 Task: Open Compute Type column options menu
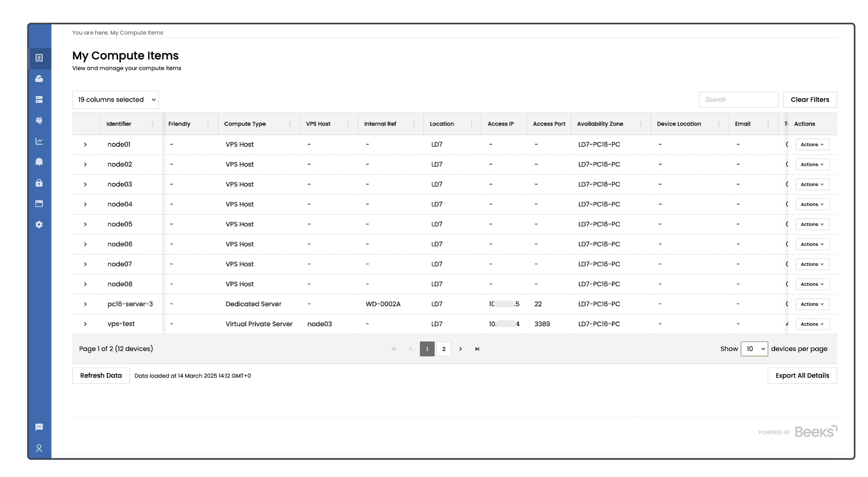click(x=290, y=124)
